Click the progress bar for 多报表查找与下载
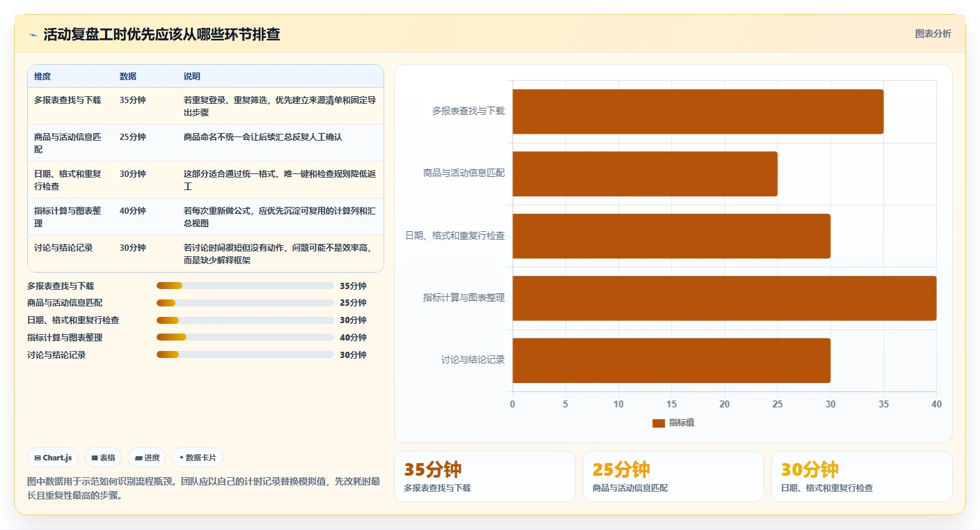The height and width of the screenshot is (530, 980). coord(245,286)
